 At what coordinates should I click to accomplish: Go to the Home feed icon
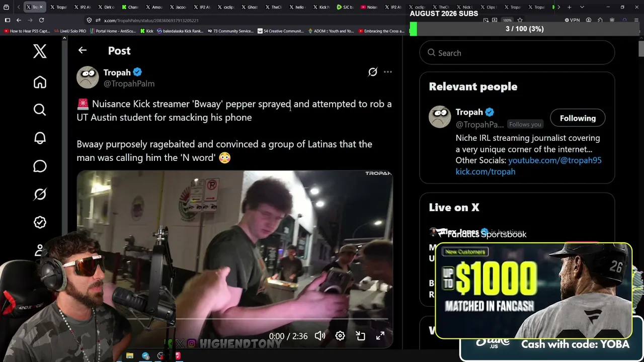coord(40,82)
